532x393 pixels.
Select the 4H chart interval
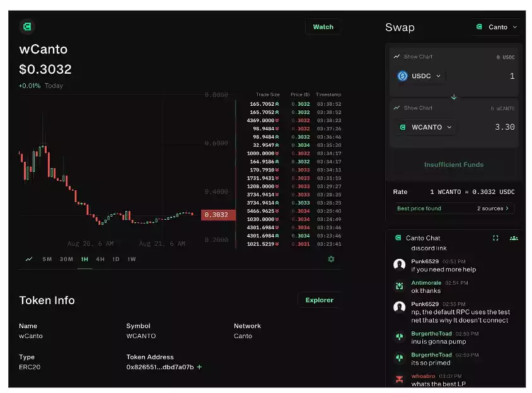[100, 259]
